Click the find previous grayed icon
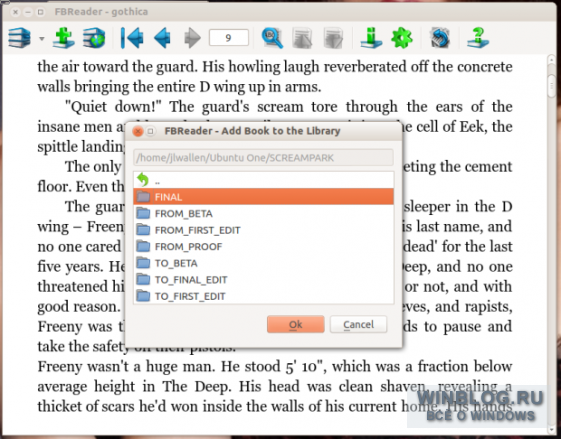 click(x=302, y=38)
